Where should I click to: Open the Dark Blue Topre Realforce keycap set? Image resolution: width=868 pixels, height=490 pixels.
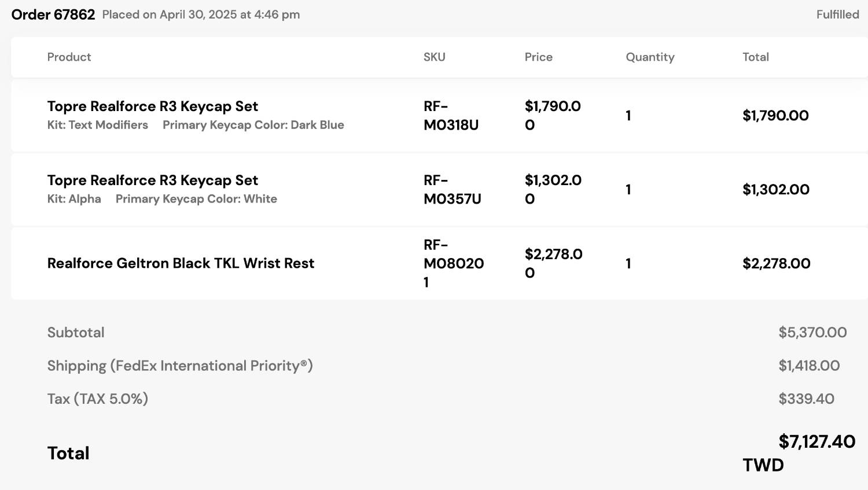(x=153, y=106)
